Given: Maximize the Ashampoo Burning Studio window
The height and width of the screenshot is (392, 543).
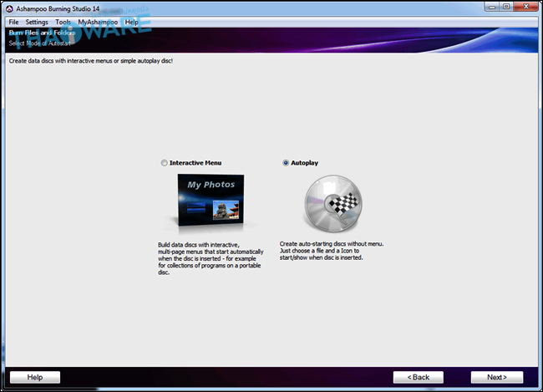Looking at the screenshot, I should coord(506,7).
